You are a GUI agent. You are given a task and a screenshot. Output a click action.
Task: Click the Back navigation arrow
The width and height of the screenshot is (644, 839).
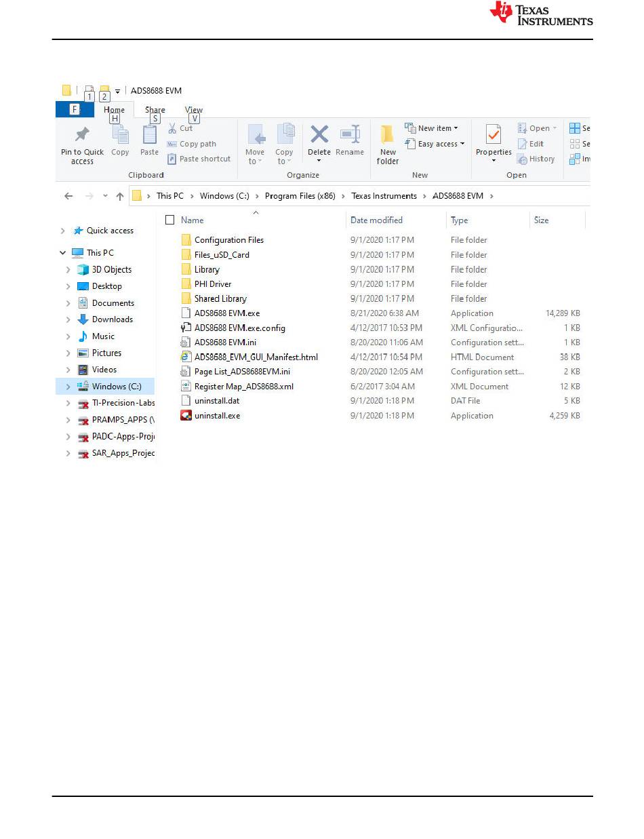coord(68,196)
